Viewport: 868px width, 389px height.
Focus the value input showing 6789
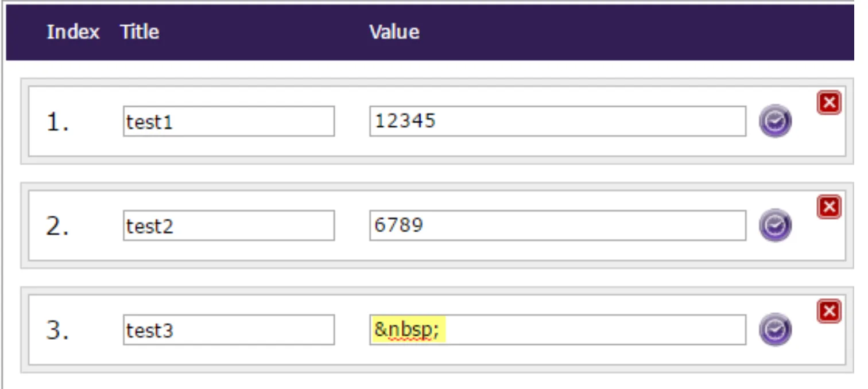coord(557,225)
